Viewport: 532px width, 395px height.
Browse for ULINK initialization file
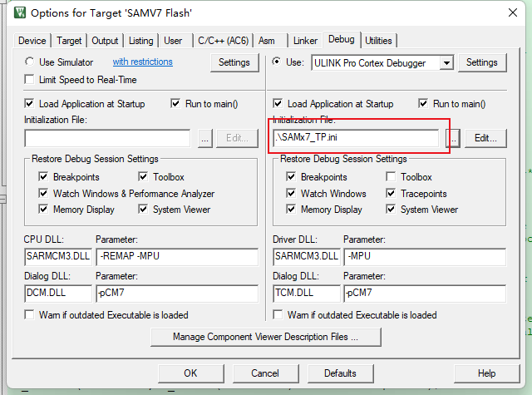tap(453, 139)
